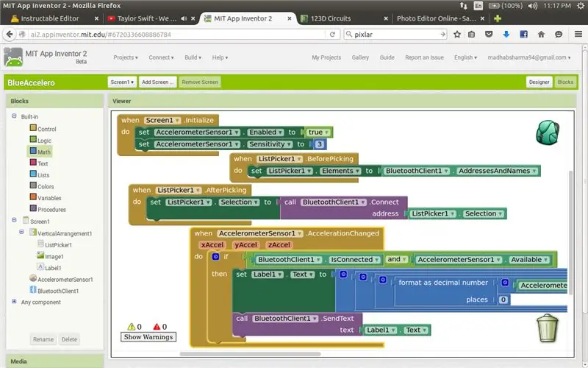Select the Variables blocks category
Screen dimensions: 588x368
pyautogui.click(x=46, y=198)
